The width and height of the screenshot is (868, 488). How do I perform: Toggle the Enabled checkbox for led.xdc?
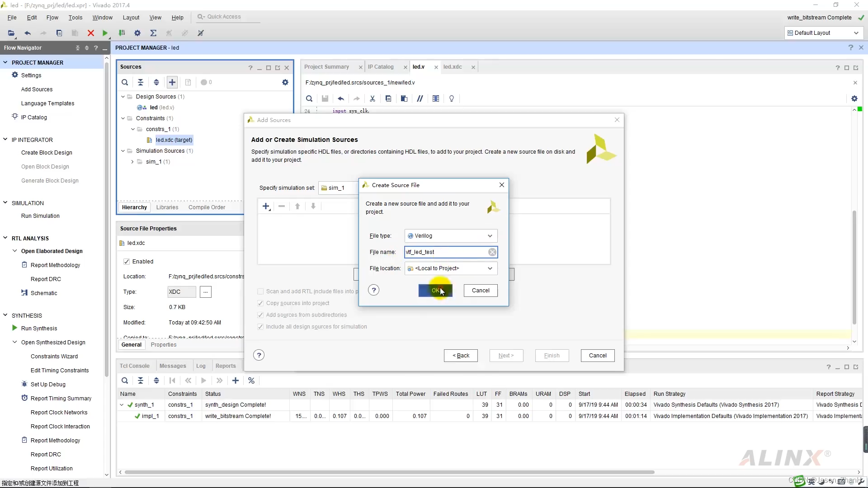[x=127, y=262]
